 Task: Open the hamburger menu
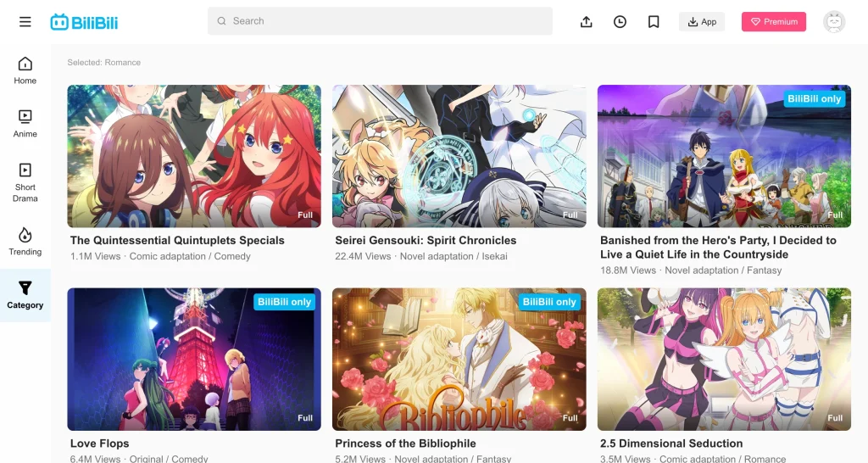pos(25,21)
